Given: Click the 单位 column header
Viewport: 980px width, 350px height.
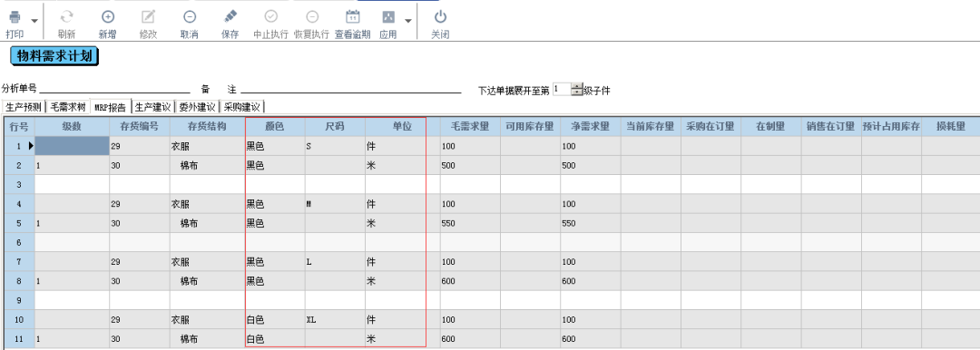Looking at the screenshot, I should click(402, 126).
